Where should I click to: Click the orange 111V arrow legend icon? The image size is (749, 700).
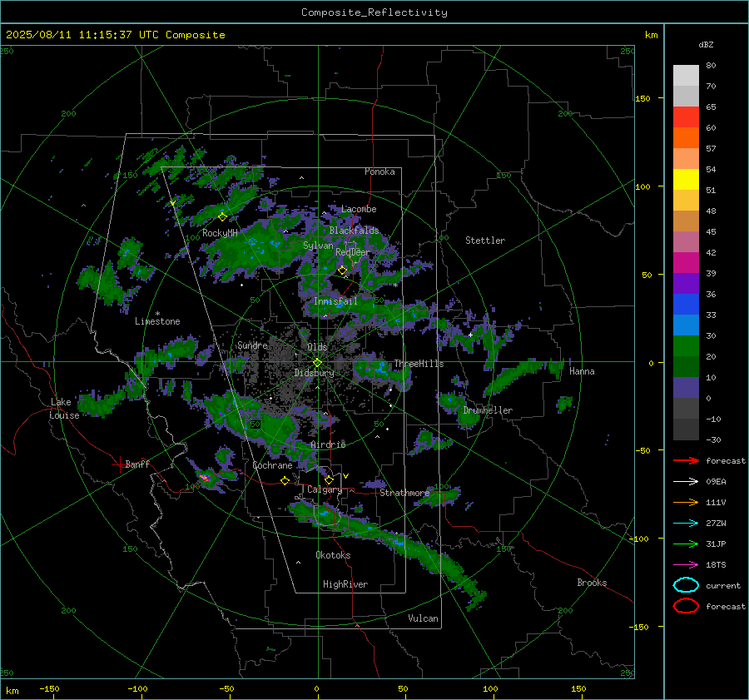686,502
